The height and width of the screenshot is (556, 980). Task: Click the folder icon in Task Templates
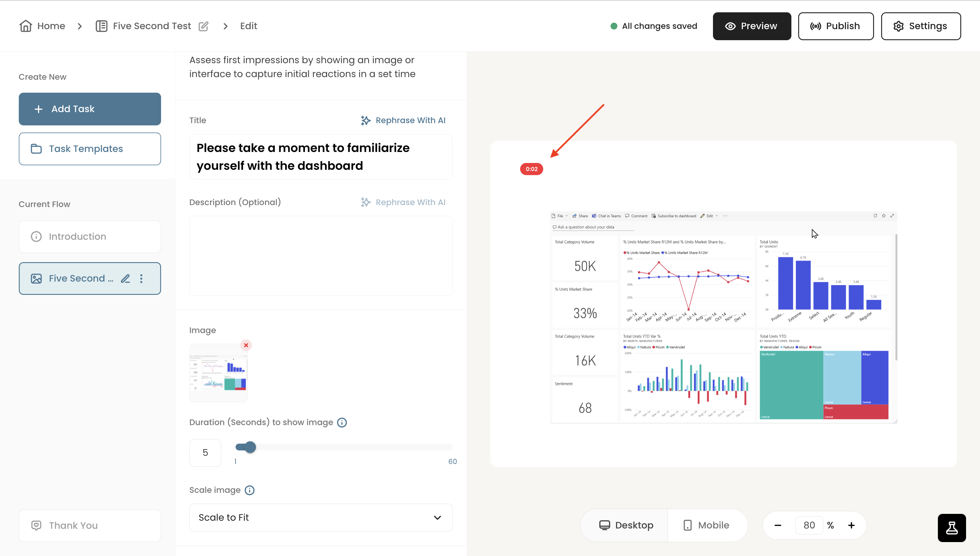(36, 149)
